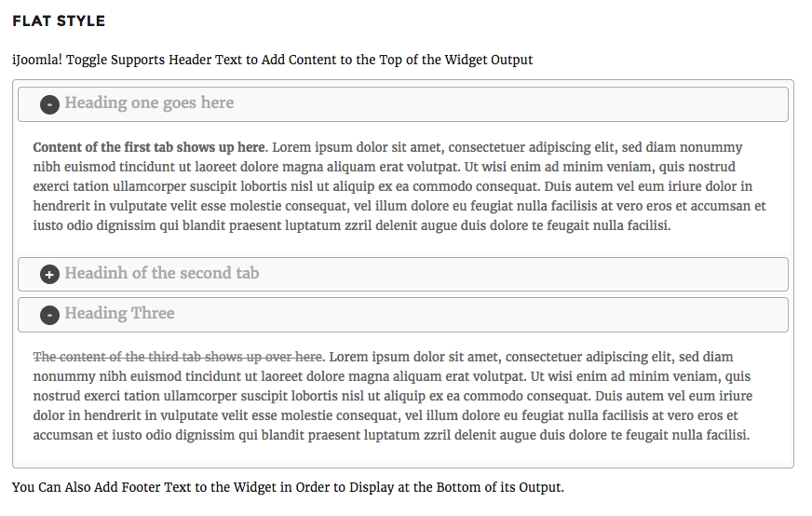
Task: Click the word 'here' in Heading one
Action: tap(218, 102)
